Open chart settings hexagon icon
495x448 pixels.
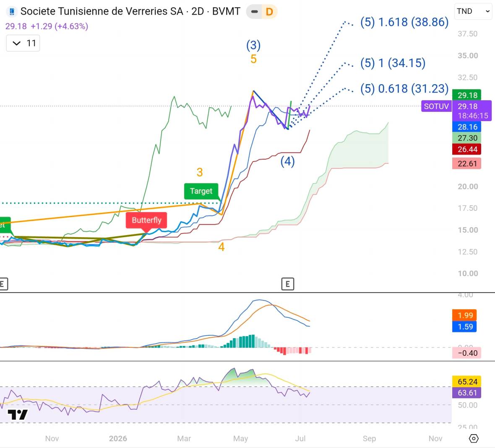click(474, 438)
